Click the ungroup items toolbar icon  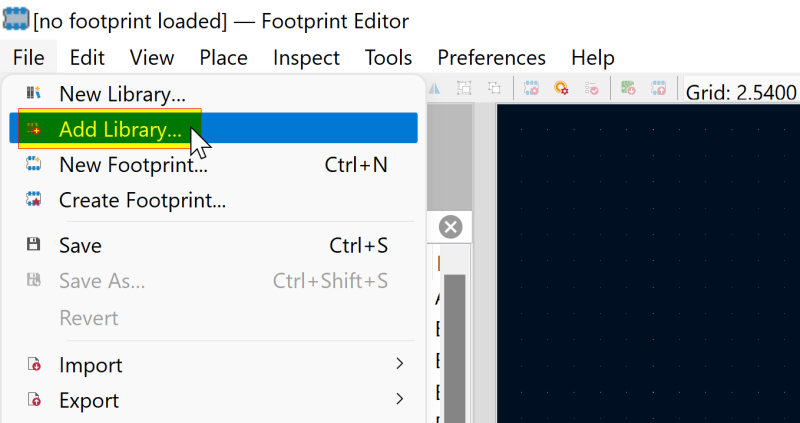click(495, 89)
